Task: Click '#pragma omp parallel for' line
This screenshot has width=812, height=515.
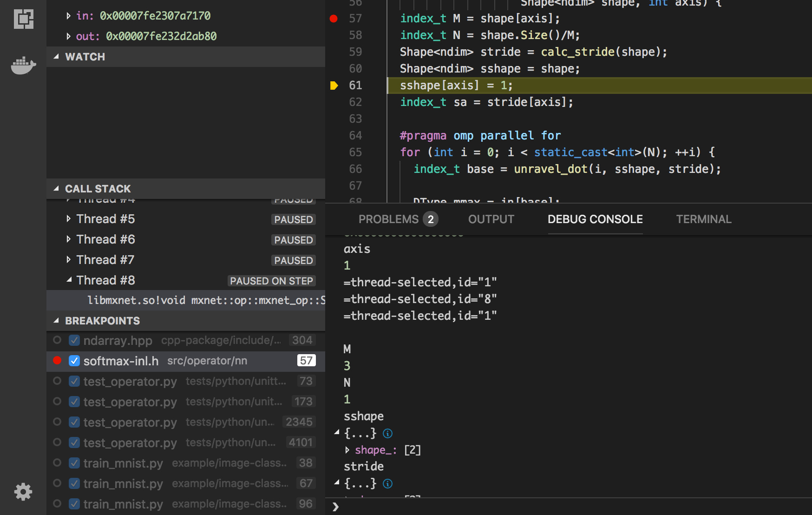Action: [x=480, y=136]
